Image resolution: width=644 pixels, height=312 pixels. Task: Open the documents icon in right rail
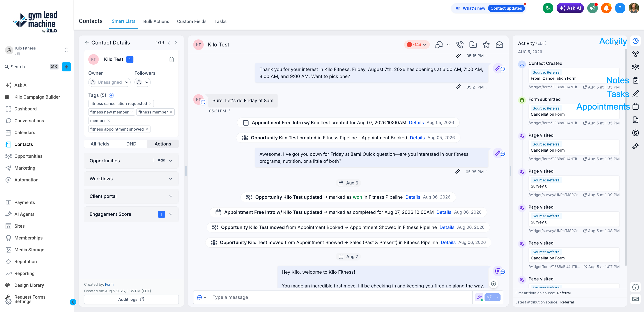(x=635, y=119)
